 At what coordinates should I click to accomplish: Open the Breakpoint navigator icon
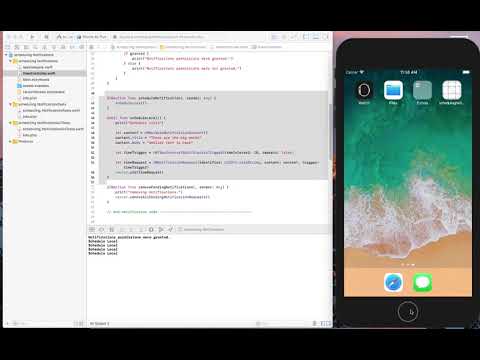[72, 47]
